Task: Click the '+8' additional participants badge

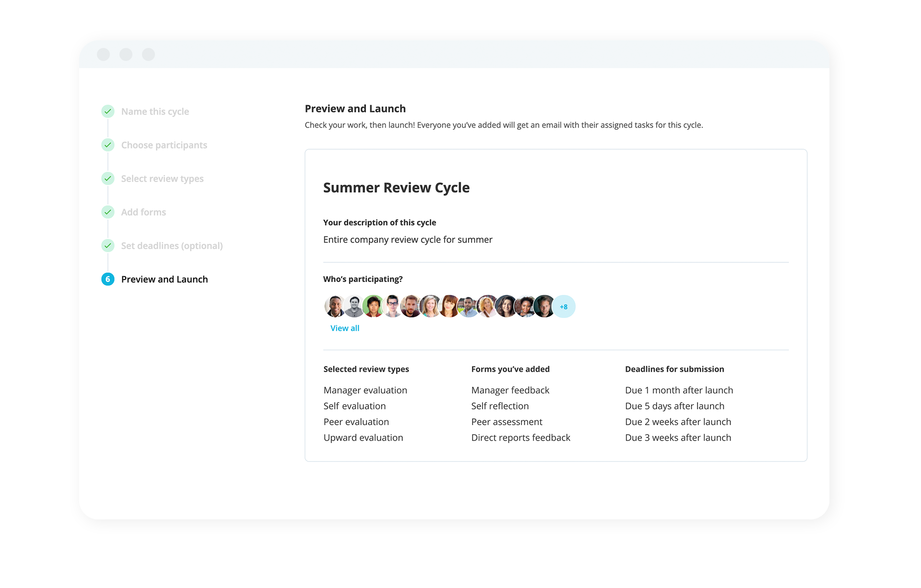Action: tap(564, 307)
